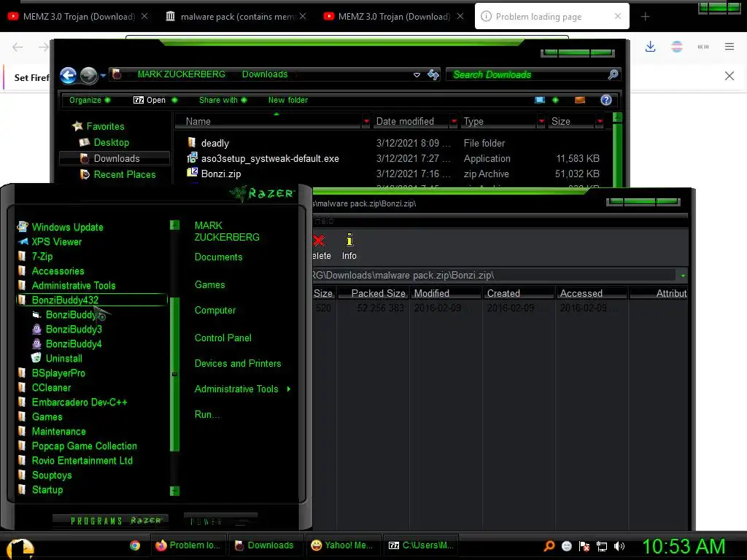
Task: Launch BonziBuddy3 from start menu
Action: pyautogui.click(x=74, y=330)
